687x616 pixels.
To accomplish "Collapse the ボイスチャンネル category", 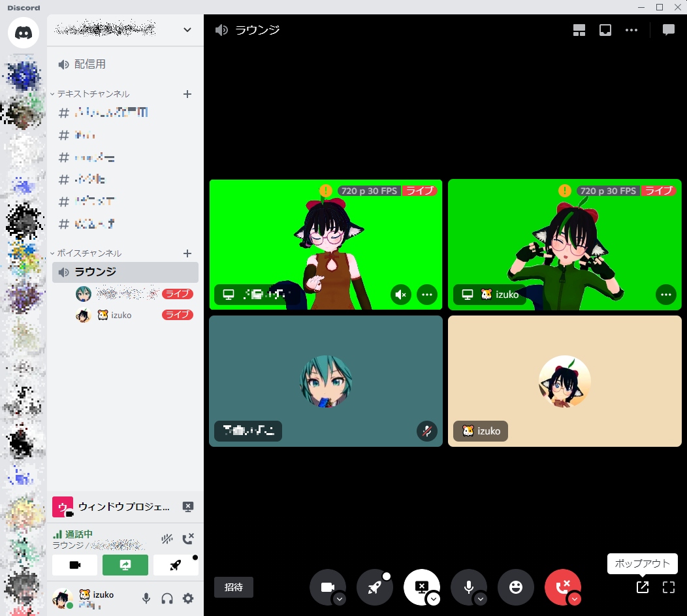I will point(86,253).
